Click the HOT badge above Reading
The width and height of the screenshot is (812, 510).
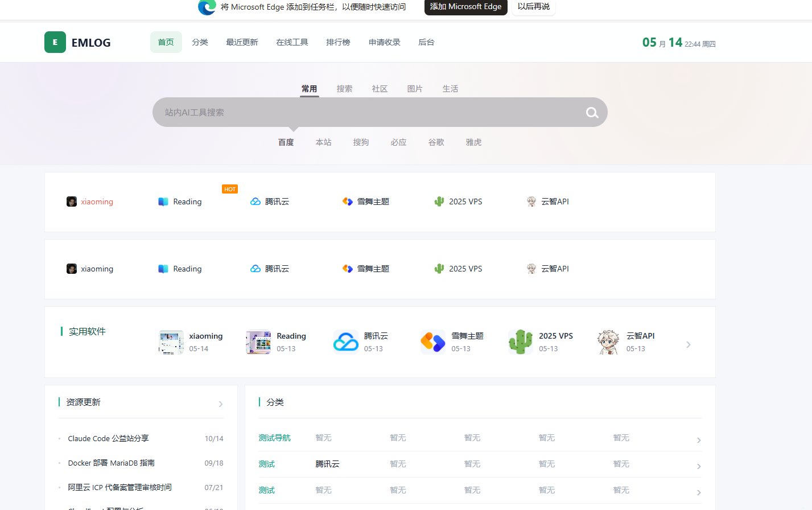pos(230,189)
